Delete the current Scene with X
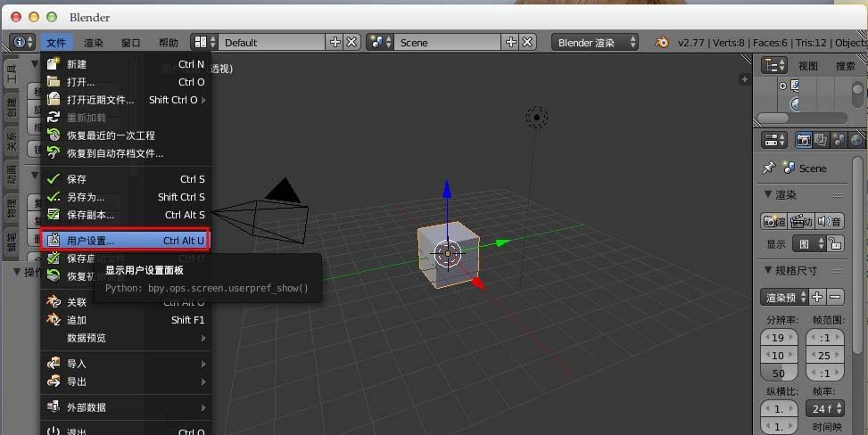868x435 pixels. (527, 42)
